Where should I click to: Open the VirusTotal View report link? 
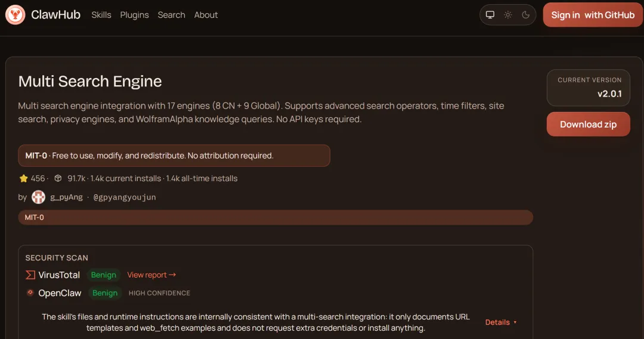[x=151, y=275]
